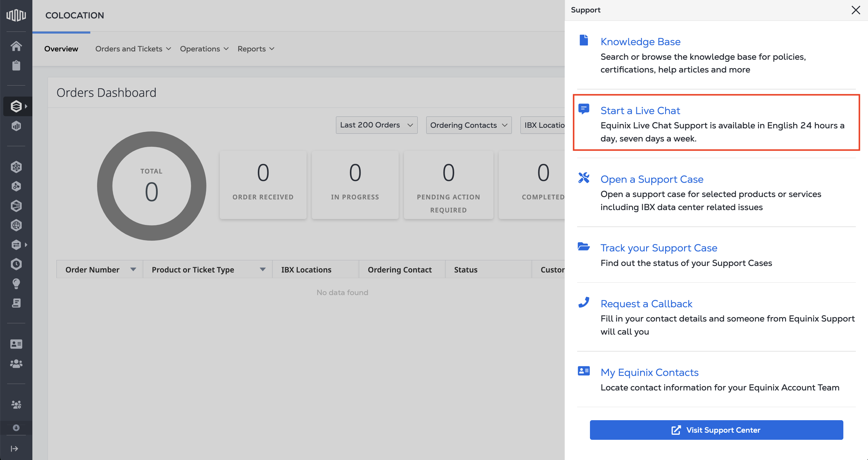Click the Orders Dashboard heading
The height and width of the screenshot is (460, 868).
106,93
